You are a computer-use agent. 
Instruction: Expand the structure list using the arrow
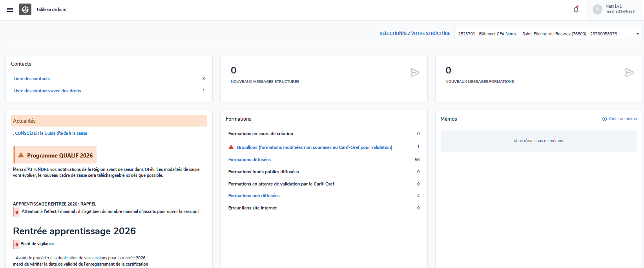[638, 34]
